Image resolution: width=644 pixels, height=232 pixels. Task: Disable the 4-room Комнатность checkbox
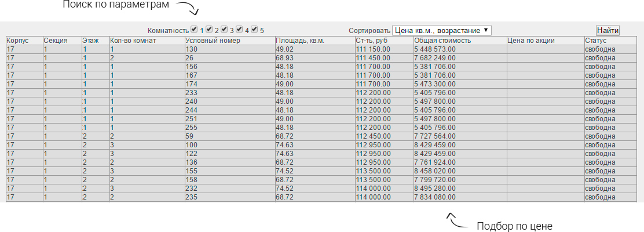pyautogui.click(x=239, y=29)
